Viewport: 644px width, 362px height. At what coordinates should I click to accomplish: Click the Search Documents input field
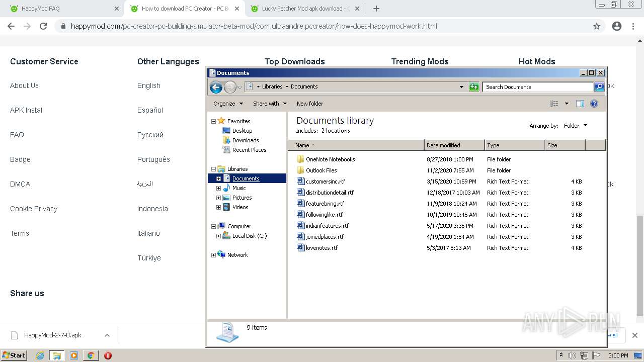[538, 87]
